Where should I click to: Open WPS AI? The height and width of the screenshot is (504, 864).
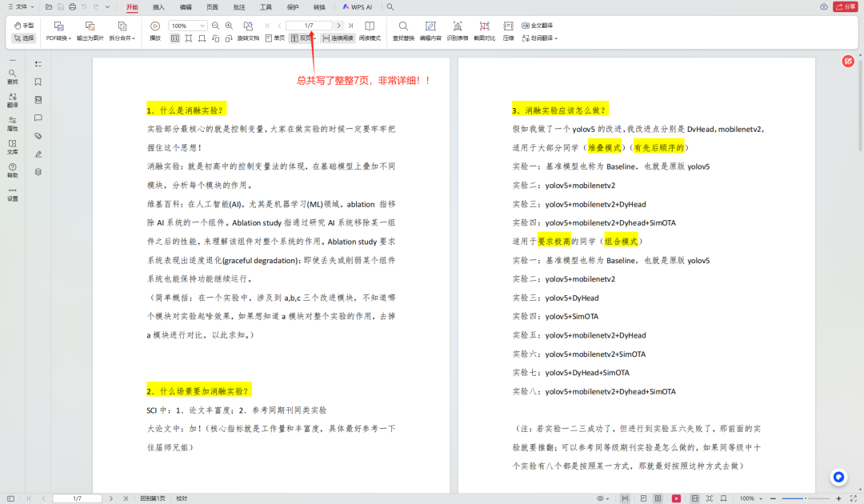tap(357, 7)
